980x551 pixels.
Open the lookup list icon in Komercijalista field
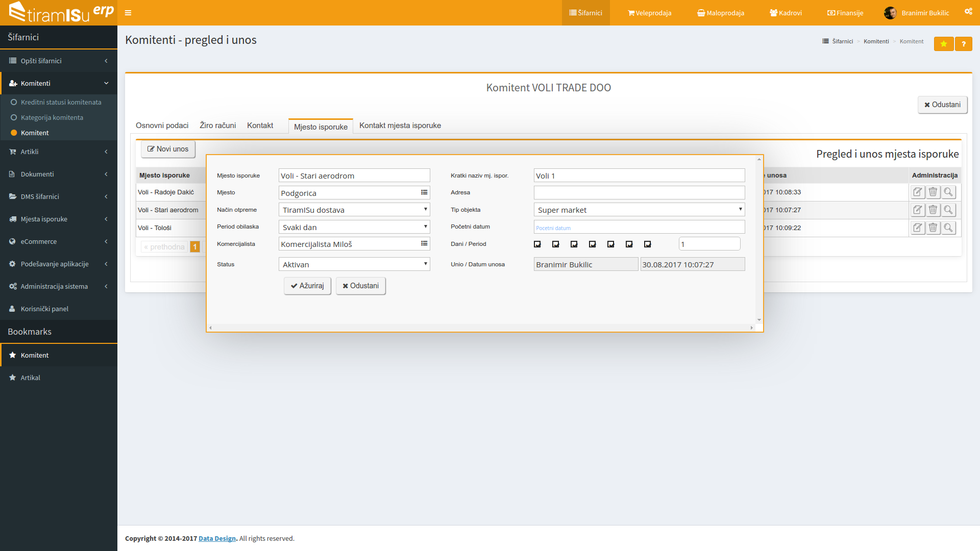(424, 243)
